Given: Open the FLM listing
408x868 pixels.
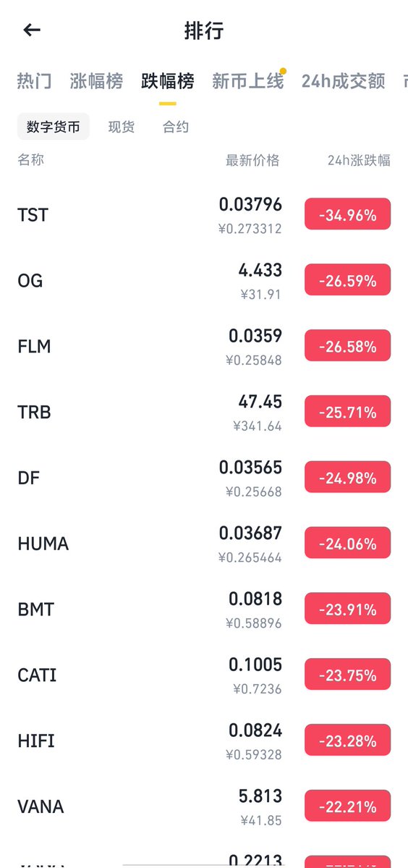Looking at the screenshot, I should (x=204, y=346).
